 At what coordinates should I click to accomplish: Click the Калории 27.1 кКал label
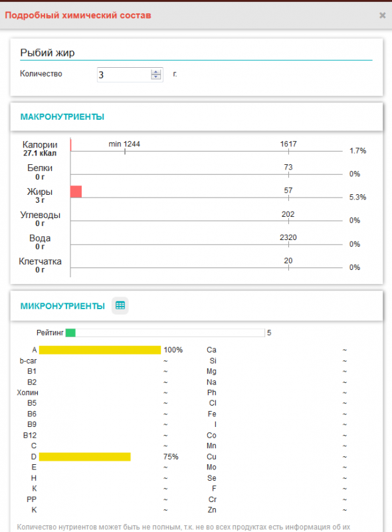40,148
